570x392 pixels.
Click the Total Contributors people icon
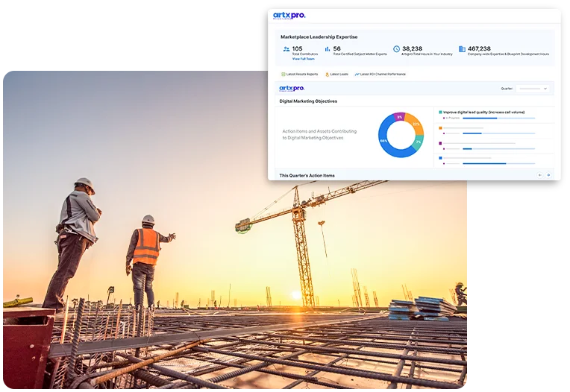(286, 49)
